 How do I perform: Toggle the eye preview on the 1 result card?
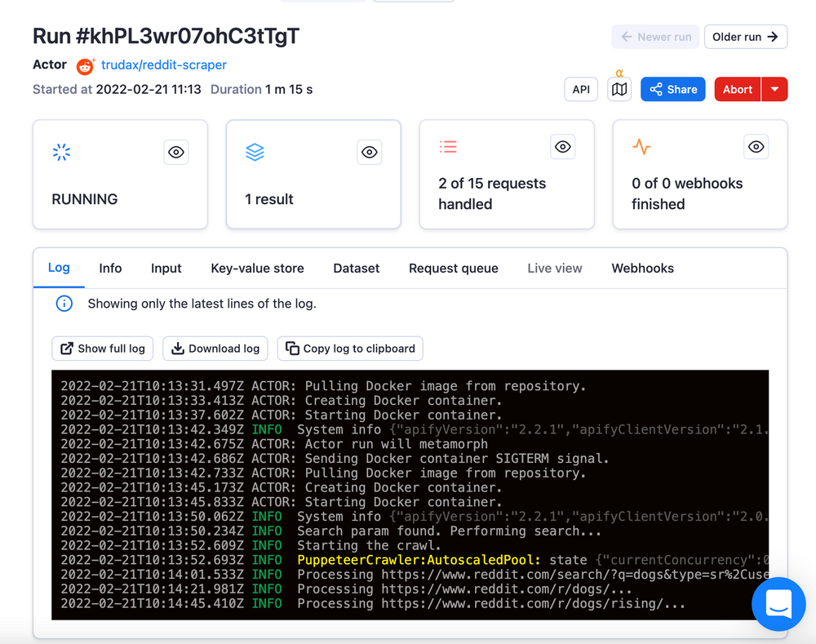pyautogui.click(x=369, y=152)
